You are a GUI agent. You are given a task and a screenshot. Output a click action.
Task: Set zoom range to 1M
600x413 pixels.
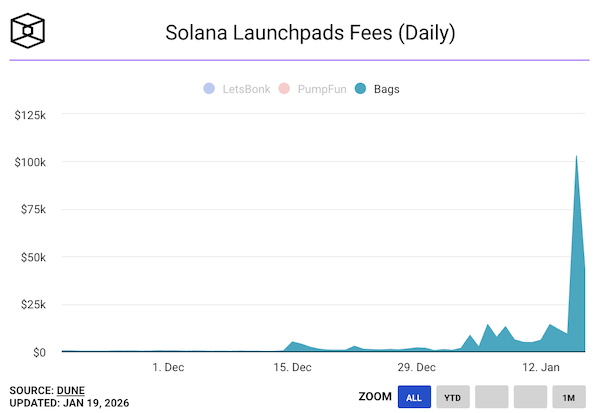tap(568, 397)
